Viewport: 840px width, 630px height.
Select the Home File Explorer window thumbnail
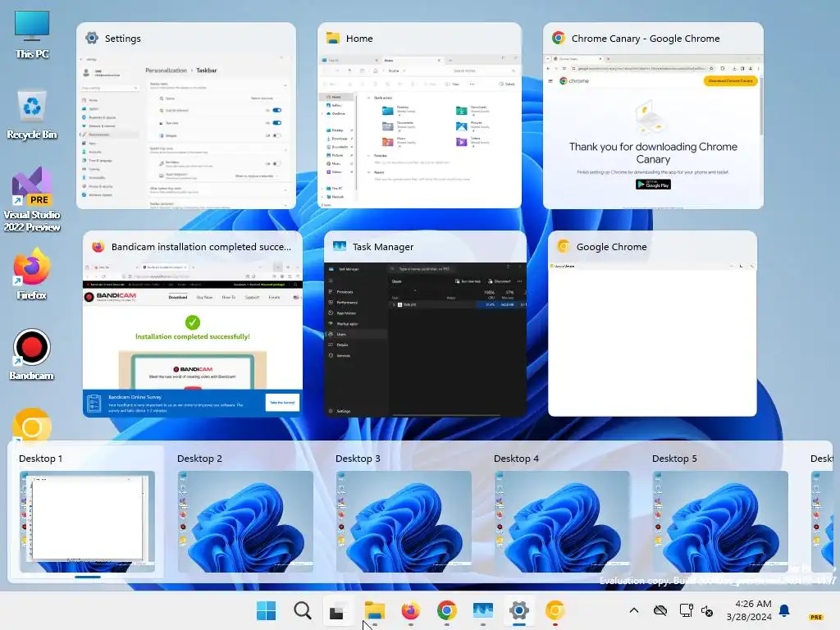click(419, 115)
